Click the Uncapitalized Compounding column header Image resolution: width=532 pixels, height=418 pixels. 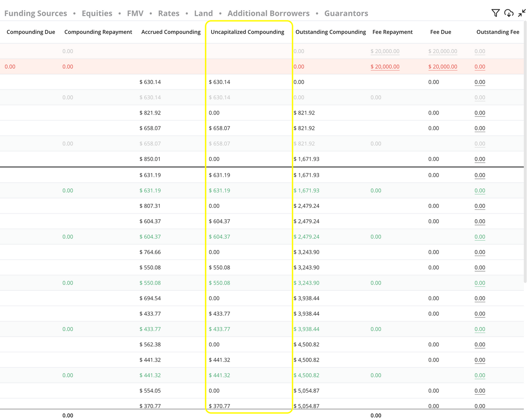[247, 32]
